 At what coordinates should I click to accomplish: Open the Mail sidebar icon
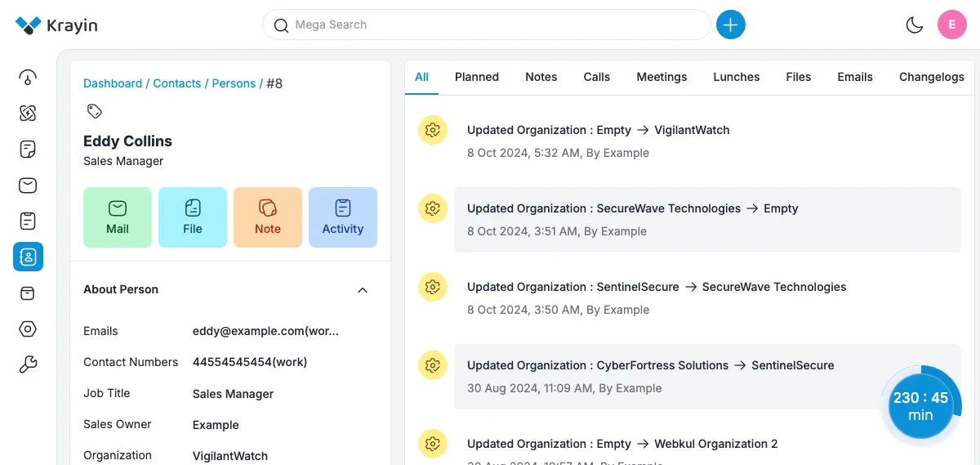(x=28, y=186)
